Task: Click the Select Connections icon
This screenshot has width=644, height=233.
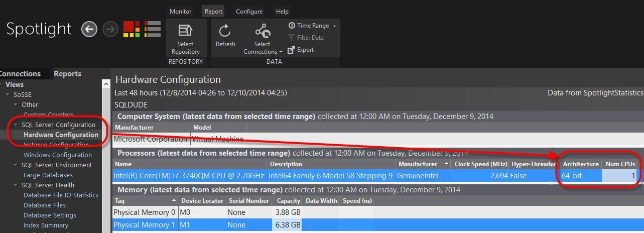Action: 263,31
